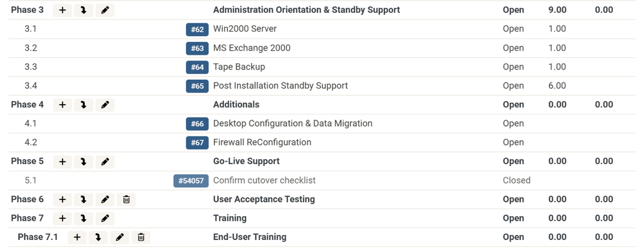Click the Phase 7.1 label
This screenshot has height=249, width=644.
(x=38, y=237)
